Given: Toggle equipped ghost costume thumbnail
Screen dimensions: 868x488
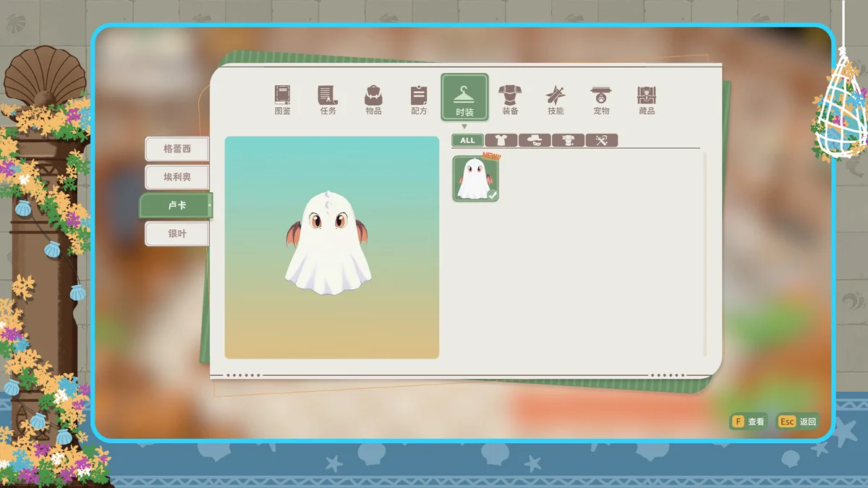Looking at the screenshot, I should (x=475, y=179).
